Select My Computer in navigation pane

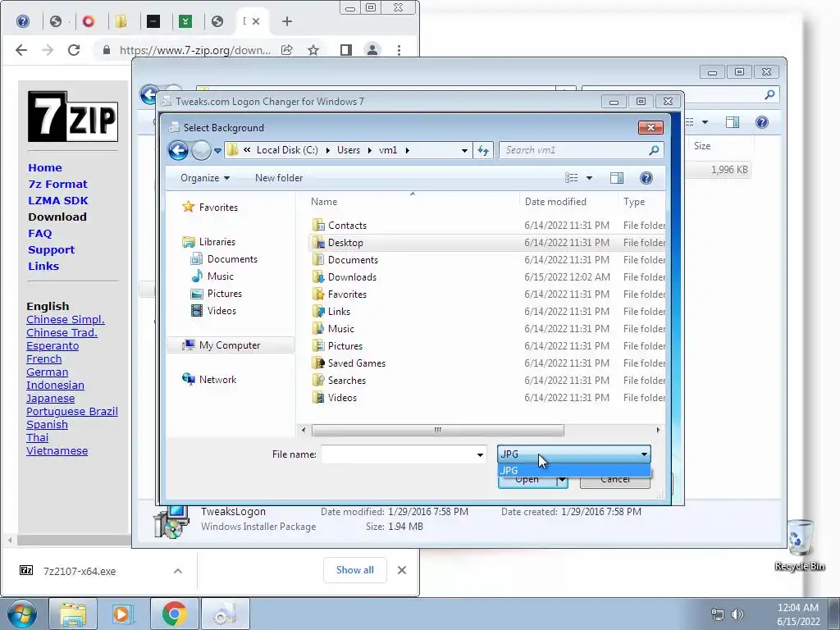[231, 345]
